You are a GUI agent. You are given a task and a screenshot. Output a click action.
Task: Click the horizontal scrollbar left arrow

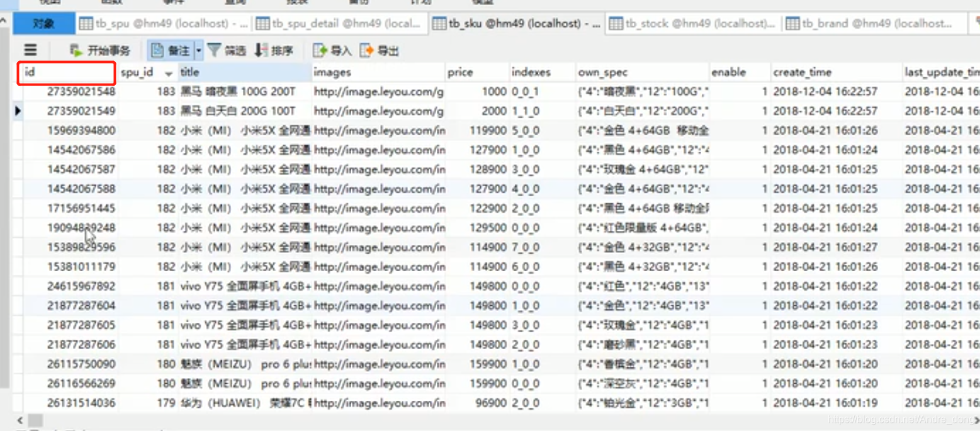(19, 420)
